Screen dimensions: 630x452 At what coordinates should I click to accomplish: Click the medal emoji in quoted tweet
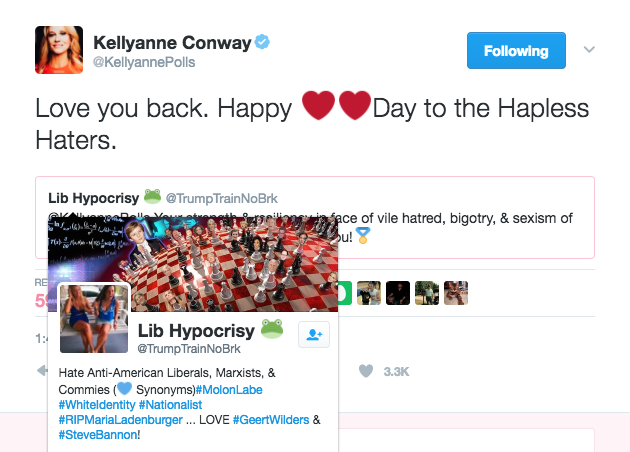363,236
